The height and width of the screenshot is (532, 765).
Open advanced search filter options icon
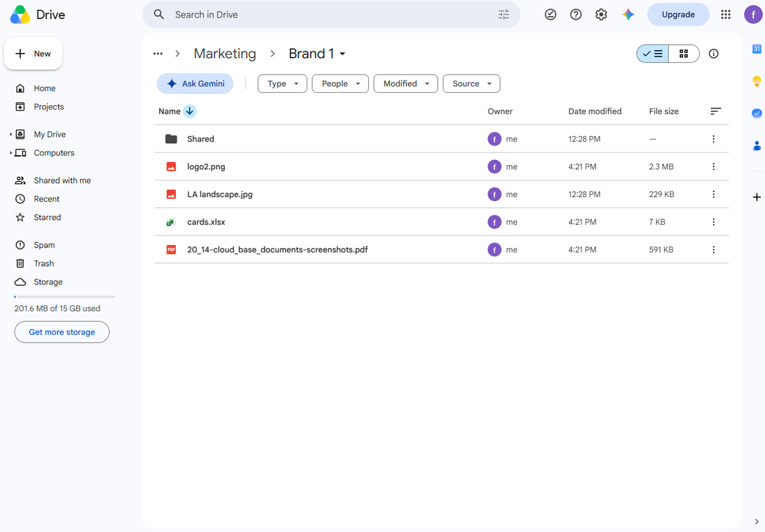(x=504, y=15)
